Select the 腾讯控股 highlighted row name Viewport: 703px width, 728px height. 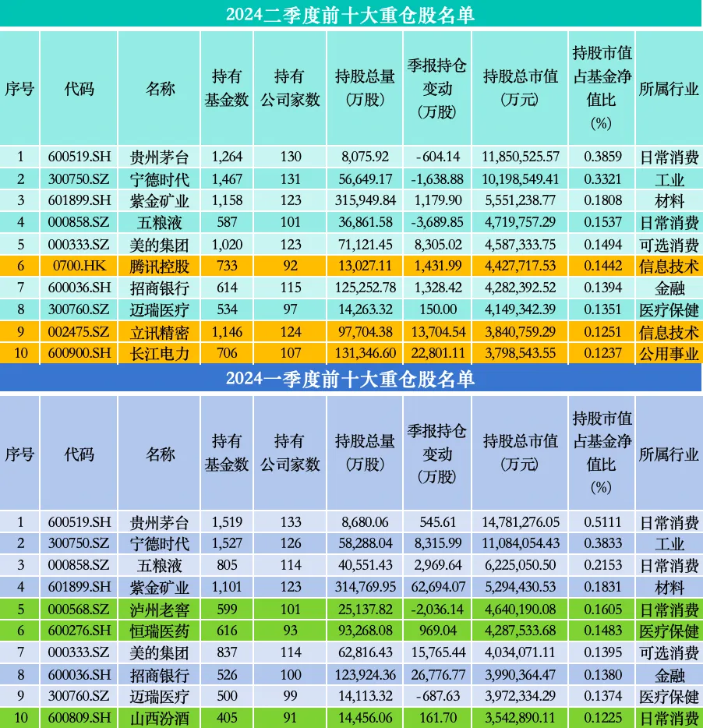click(159, 266)
